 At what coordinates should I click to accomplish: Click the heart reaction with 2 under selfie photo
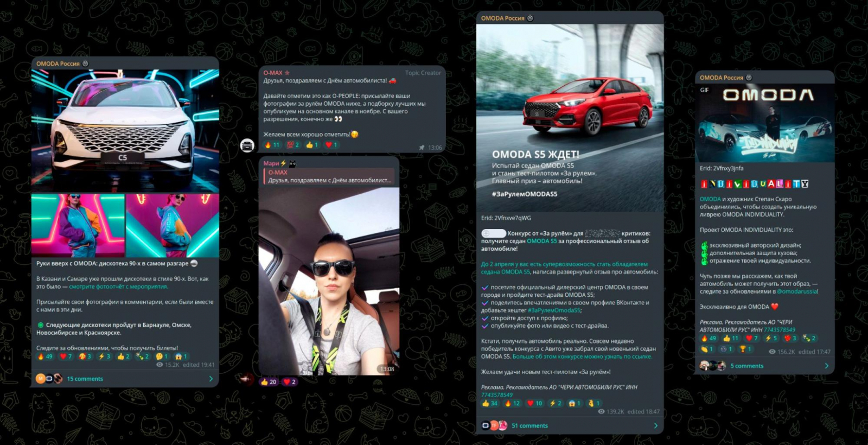coord(290,382)
